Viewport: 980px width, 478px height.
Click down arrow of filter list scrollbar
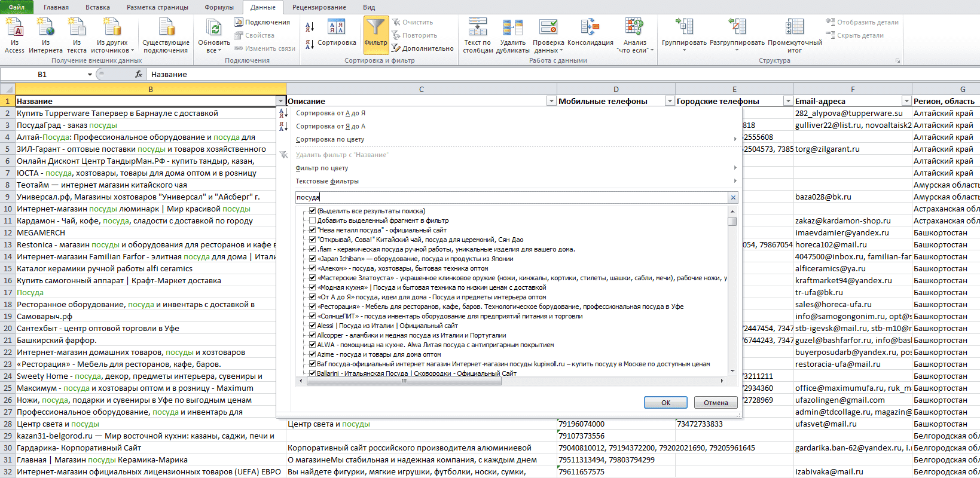(732, 372)
